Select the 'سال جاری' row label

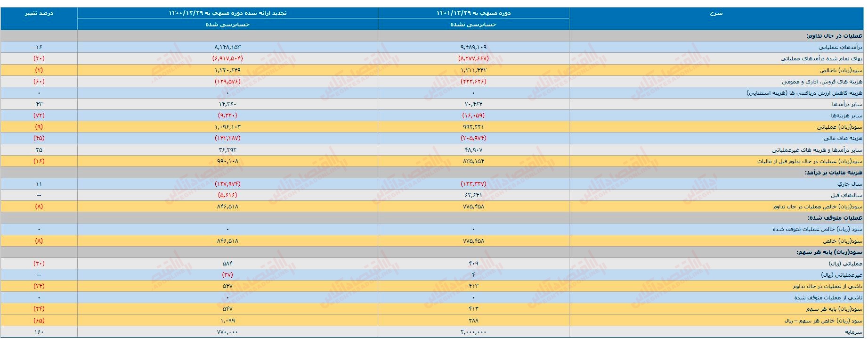click(850, 184)
